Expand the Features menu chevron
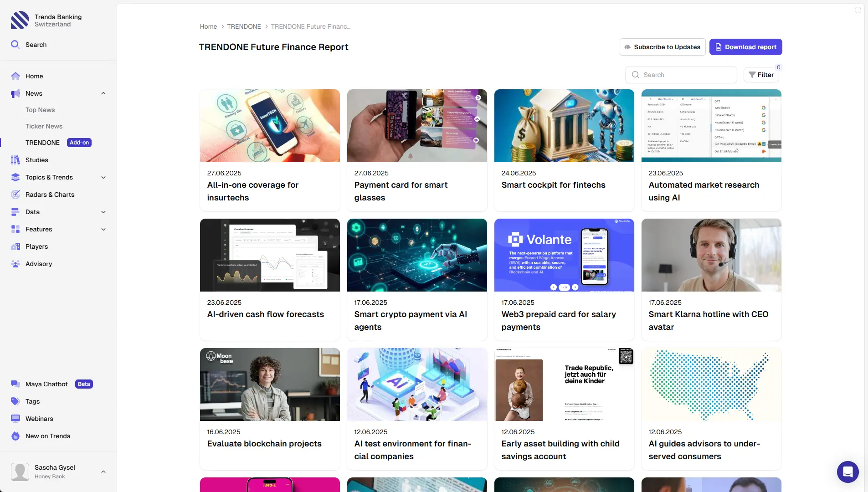 103,229
